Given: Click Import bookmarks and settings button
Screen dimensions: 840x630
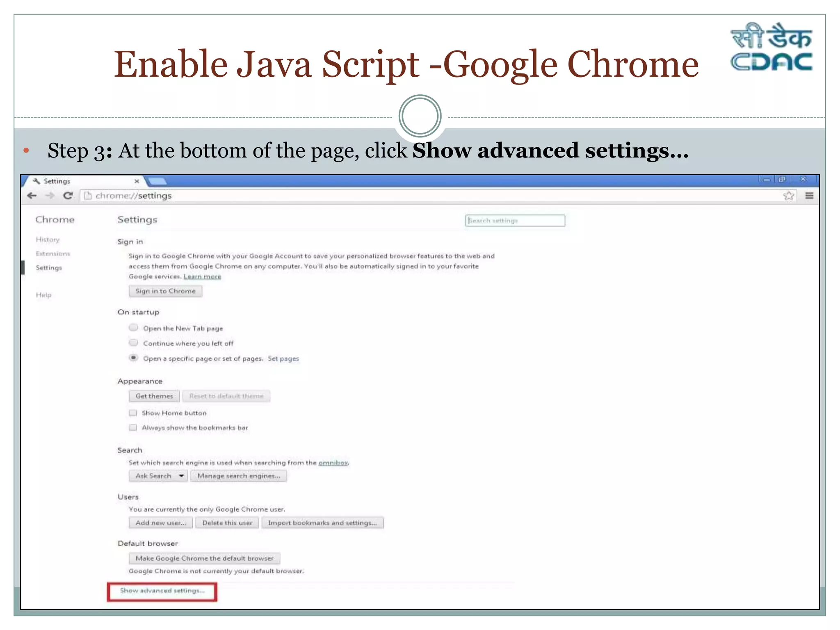Looking at the screenshot, I should 322,523.
